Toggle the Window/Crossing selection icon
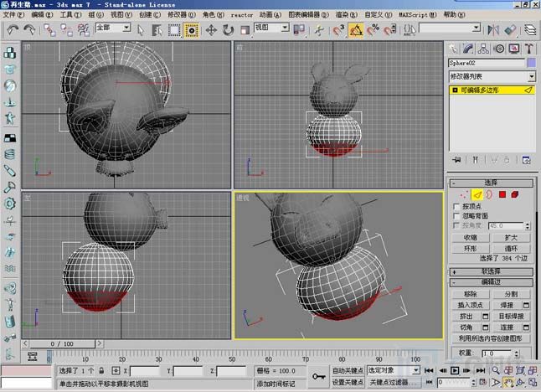 [191, 30]
